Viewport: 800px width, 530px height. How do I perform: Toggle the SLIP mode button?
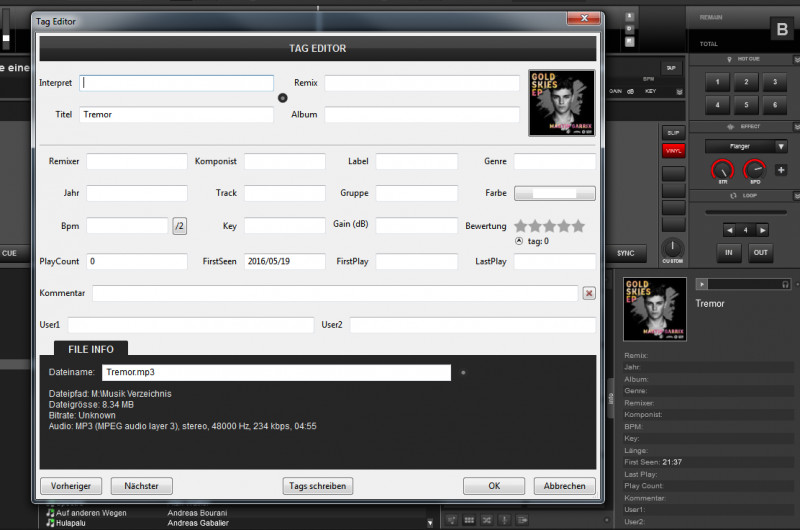(673, 132)
